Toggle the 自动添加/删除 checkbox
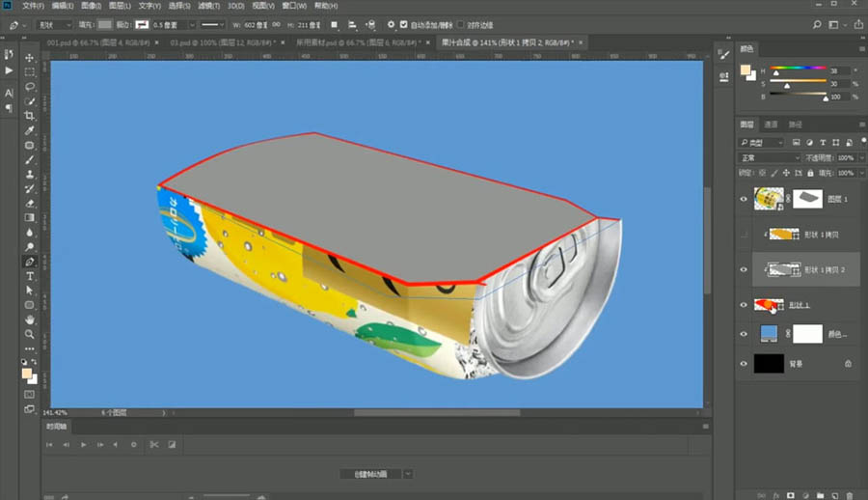The image size is (868, 500). tap(404, 24)
